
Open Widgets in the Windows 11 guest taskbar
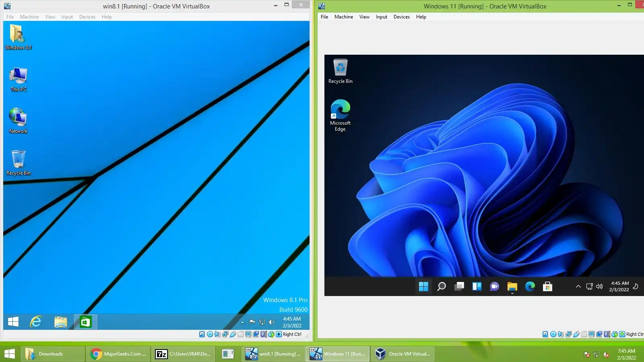477,286
